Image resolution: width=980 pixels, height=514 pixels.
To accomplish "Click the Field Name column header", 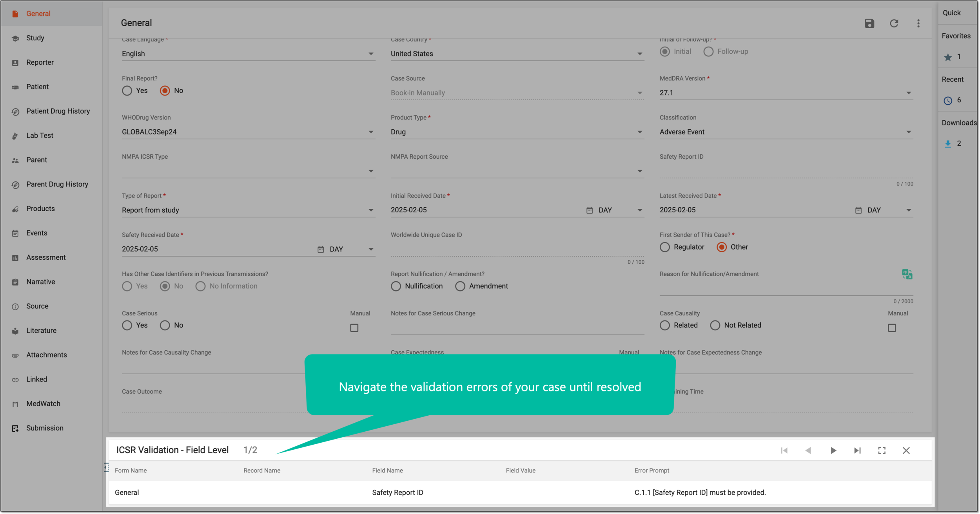I will click(x=387, y=471).
